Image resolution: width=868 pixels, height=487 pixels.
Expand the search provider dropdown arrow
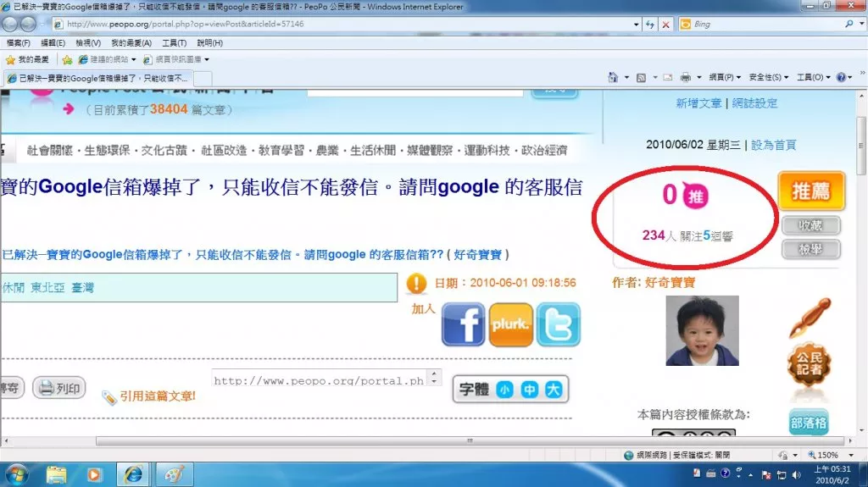click(x=862, y=25)
